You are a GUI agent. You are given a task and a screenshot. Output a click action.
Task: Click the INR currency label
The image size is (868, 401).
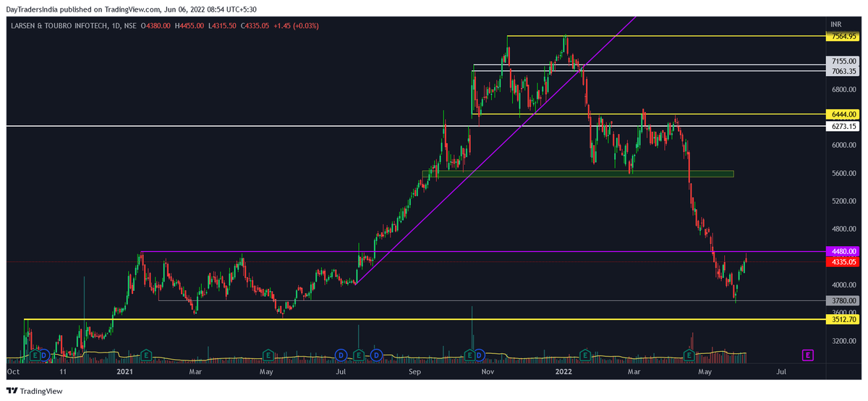[837, 25]
